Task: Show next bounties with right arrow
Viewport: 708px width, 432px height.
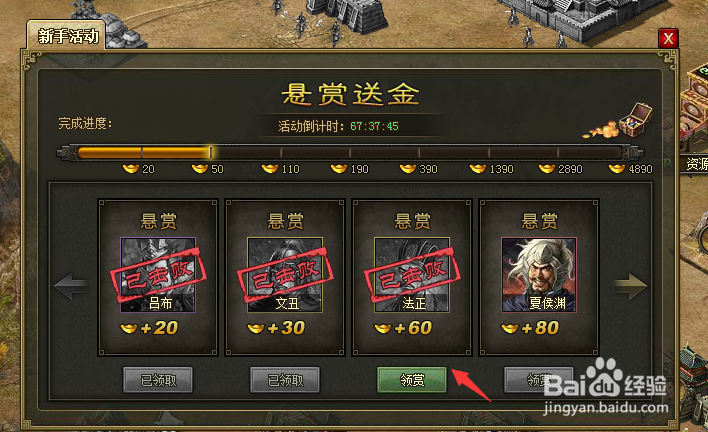Action: [x=630, y=286]
